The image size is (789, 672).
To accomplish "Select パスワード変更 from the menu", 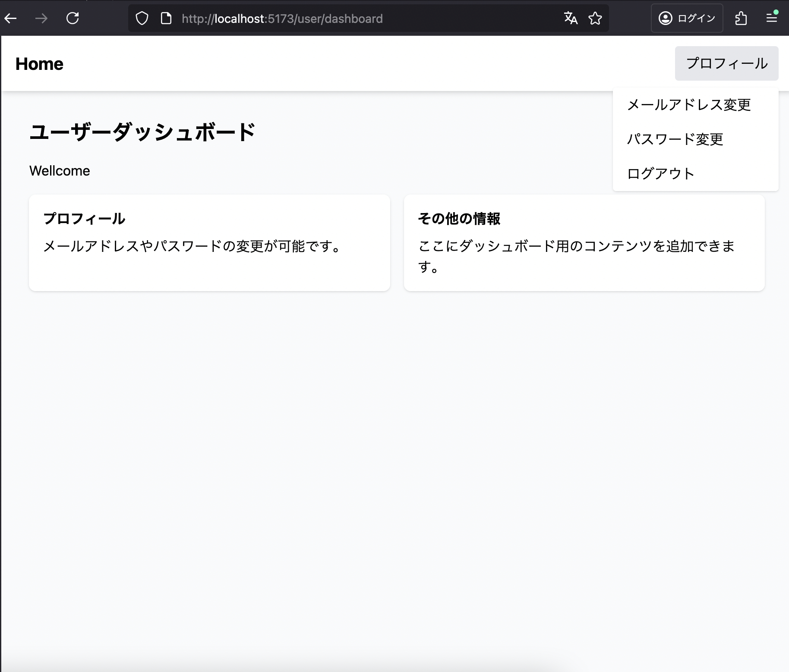I will point(675,139).
